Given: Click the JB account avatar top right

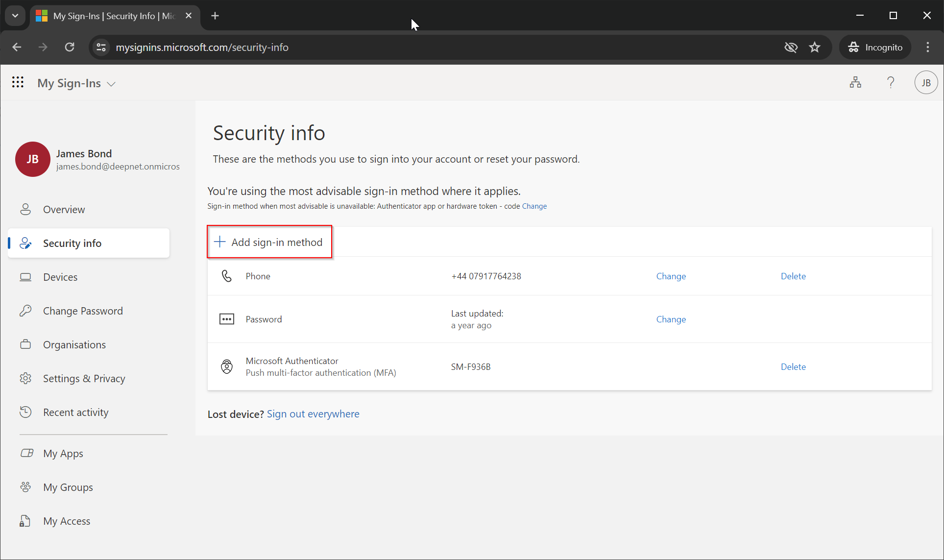Looking at the screenshot, I should point(926,82).
